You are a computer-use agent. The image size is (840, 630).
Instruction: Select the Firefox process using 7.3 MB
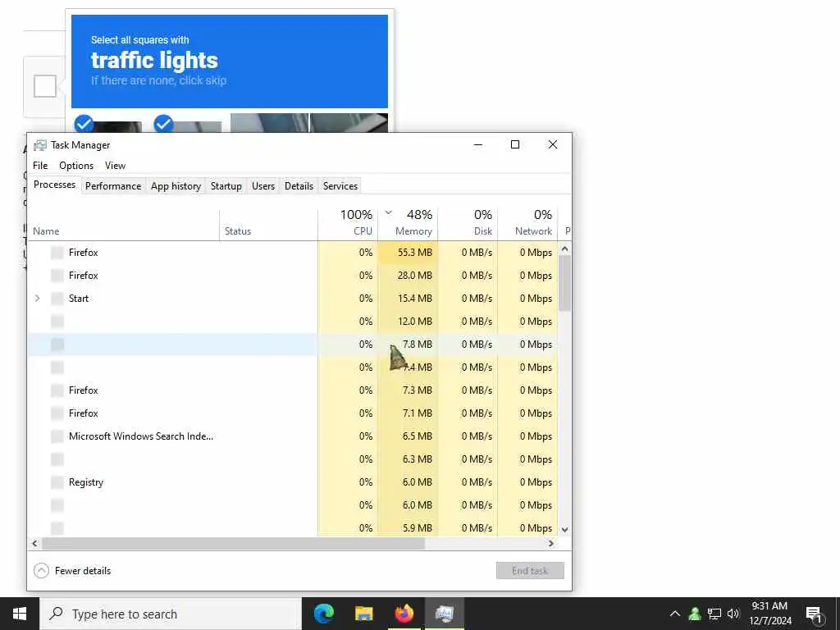click(293, 390)
